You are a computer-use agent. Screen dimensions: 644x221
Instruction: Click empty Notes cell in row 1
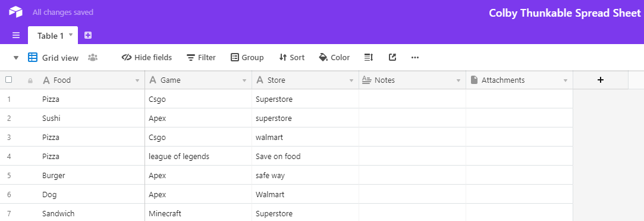(412, 99)
